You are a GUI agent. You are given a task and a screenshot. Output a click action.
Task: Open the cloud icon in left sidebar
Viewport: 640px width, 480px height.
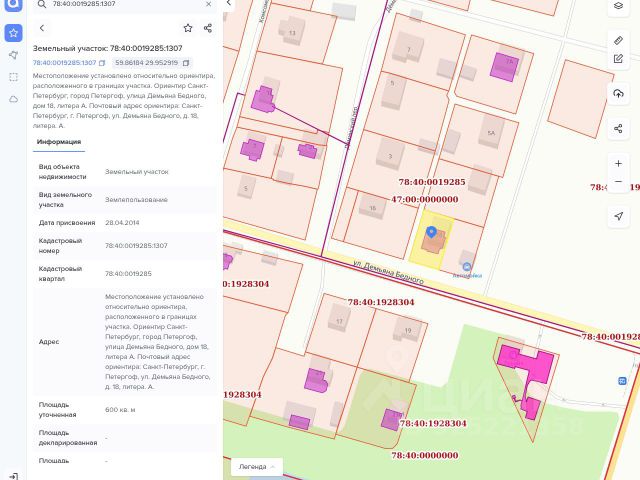(13, 99)
